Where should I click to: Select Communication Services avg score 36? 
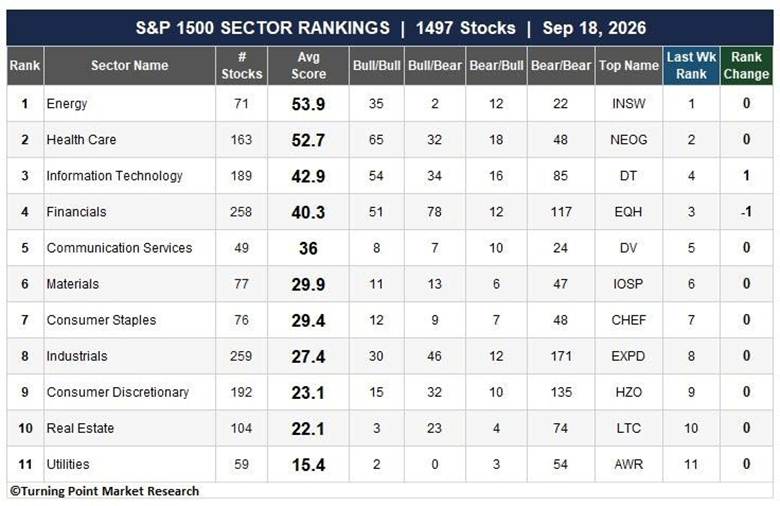pos(308,248)
